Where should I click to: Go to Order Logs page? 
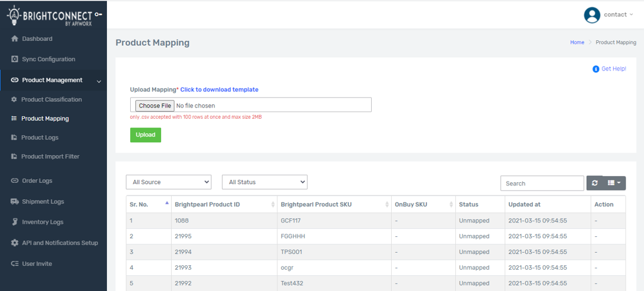tap(36, 180)
